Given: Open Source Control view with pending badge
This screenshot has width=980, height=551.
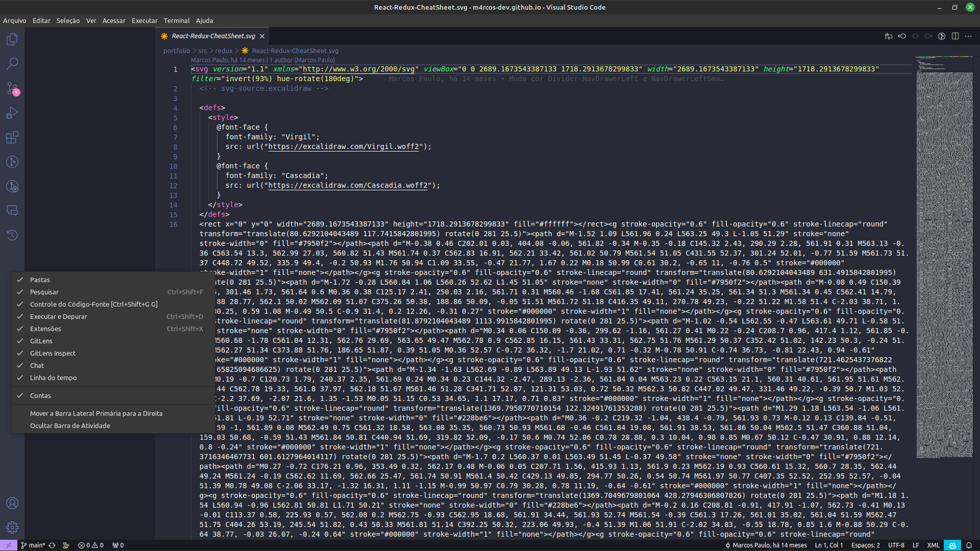Looking at the screenshot, I should 12,88.
